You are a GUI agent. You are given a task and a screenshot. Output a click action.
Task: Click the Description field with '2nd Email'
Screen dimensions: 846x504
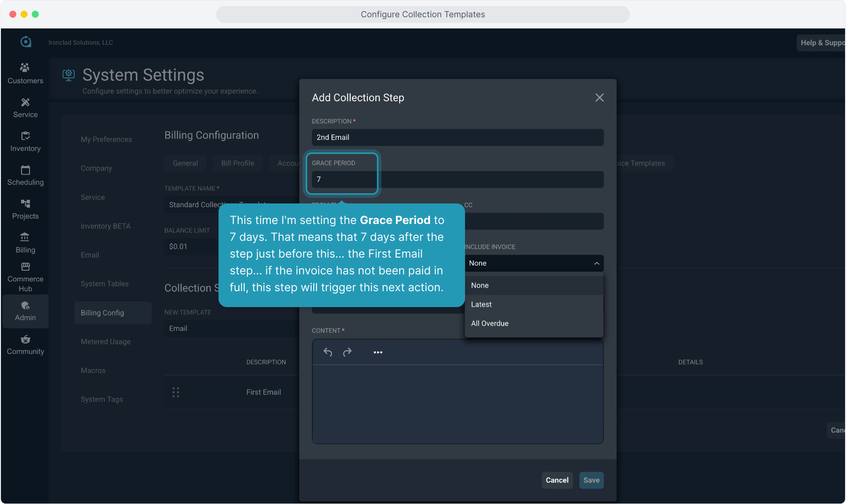457,137
